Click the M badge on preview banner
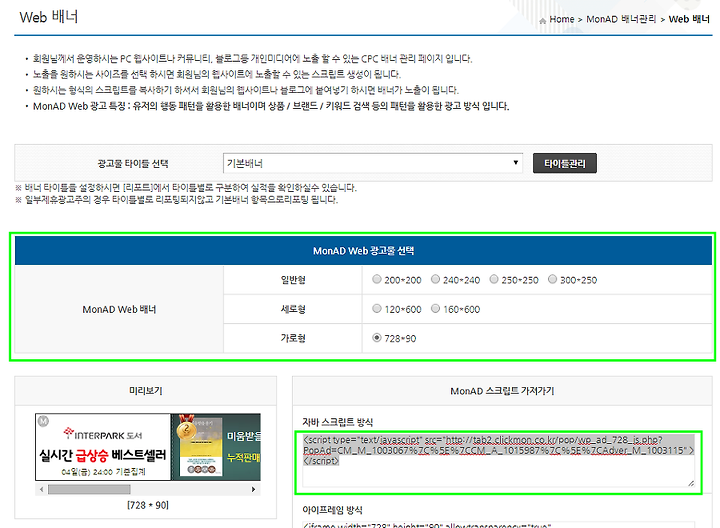Viewport: 720px width, 528px height. point(43,421)
